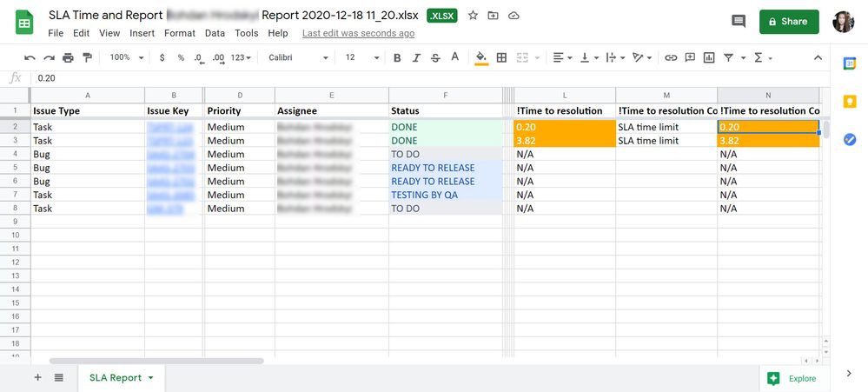Viewport: 868px width, 392px height.
Task: Click the Undo icon
Action: [30, 57]
